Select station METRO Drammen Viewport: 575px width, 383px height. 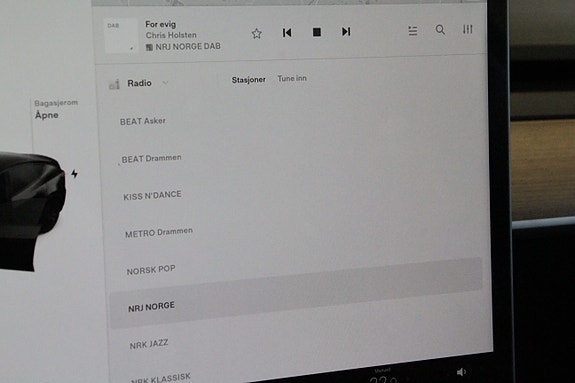tap(159, 232)
